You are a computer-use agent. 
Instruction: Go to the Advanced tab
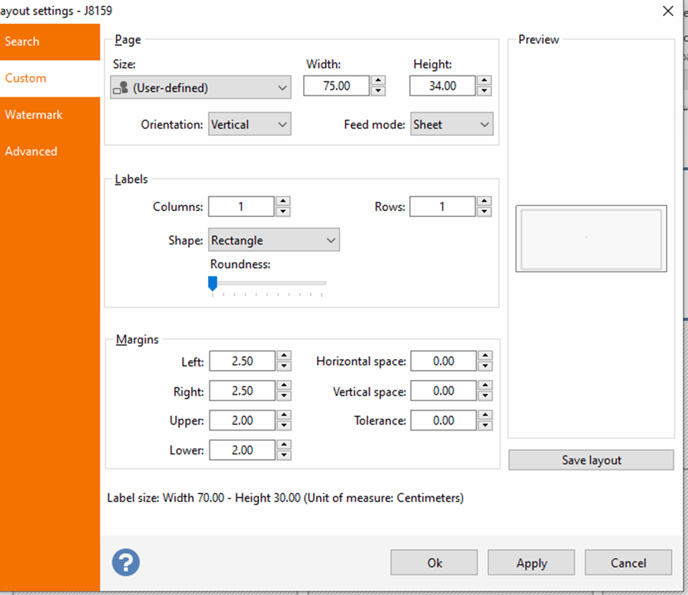(31, 152)
